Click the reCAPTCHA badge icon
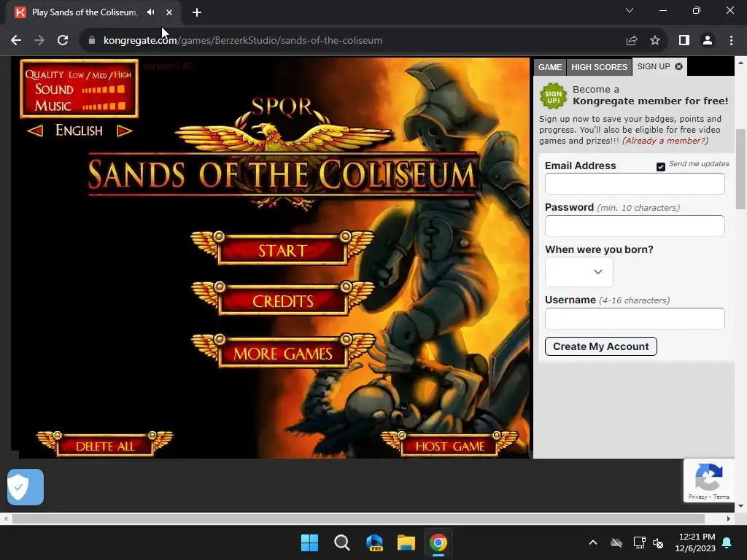Viewport: 747px width, 560px height. [708, 477]
